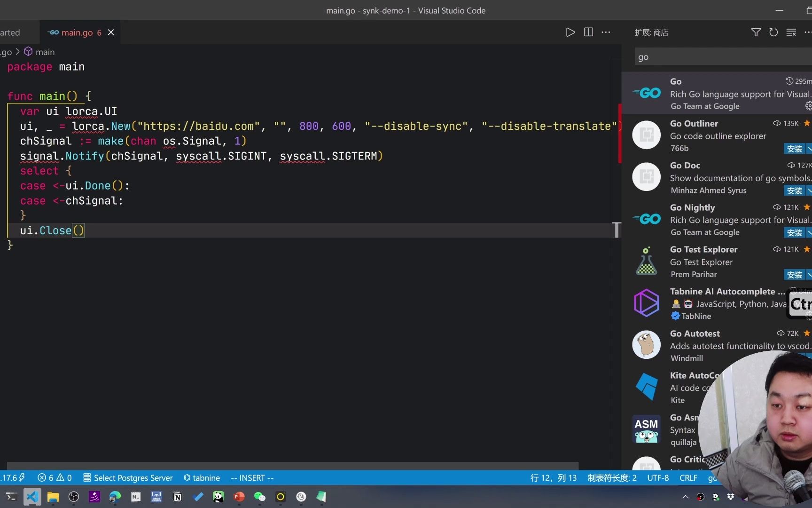This screenshot has width=812, height=508.
Task: Open Tabnine from the status bar
Action: click(x=202, y=477)
